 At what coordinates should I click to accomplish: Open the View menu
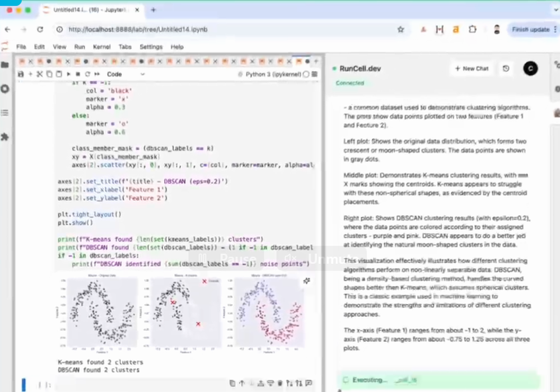click(59, 47)
